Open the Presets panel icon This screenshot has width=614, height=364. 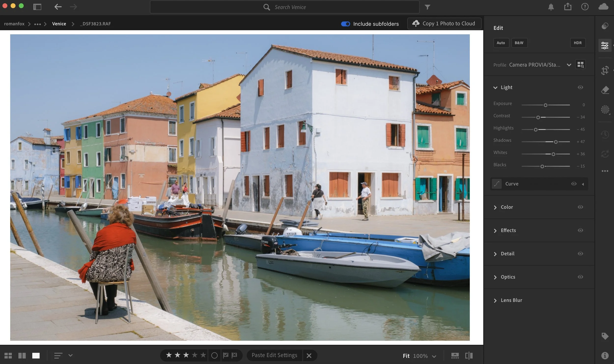[x=605, y=26]
